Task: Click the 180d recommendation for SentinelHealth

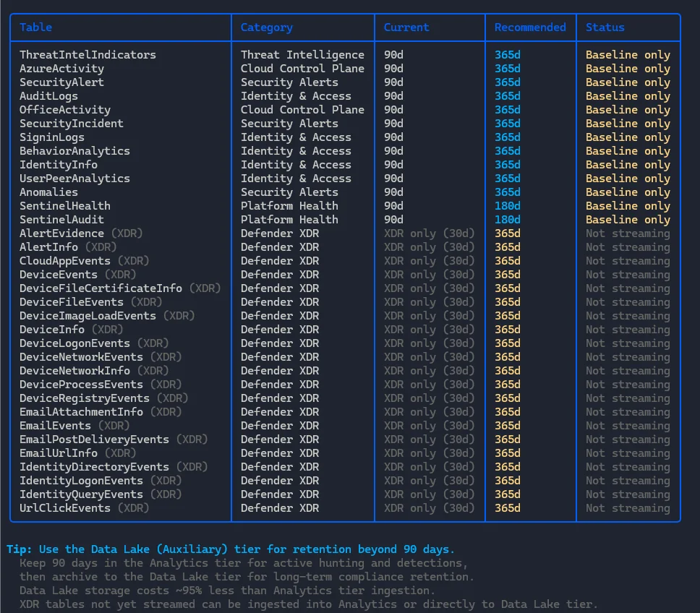Action: coord(507,206)
